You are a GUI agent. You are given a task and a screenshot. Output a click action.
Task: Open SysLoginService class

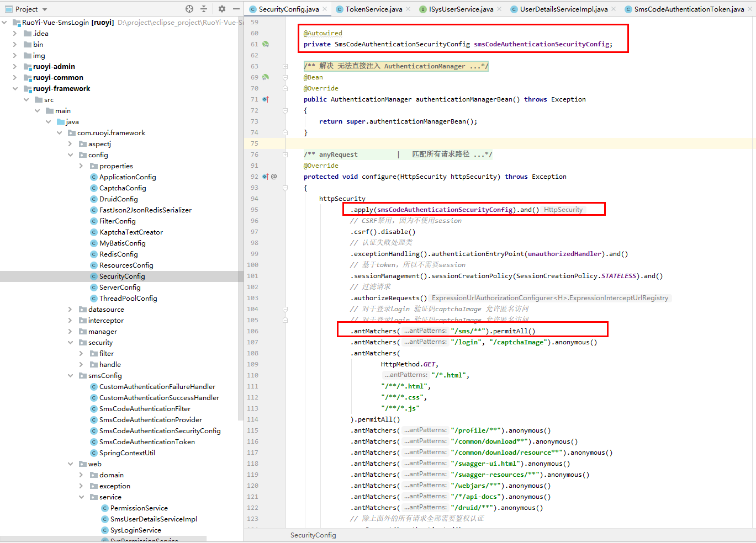tap(136, 530)
